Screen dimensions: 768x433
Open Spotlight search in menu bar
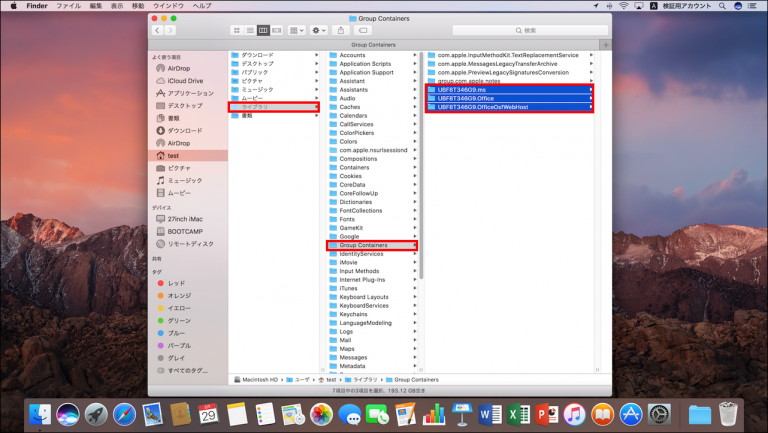coord(722,6)
